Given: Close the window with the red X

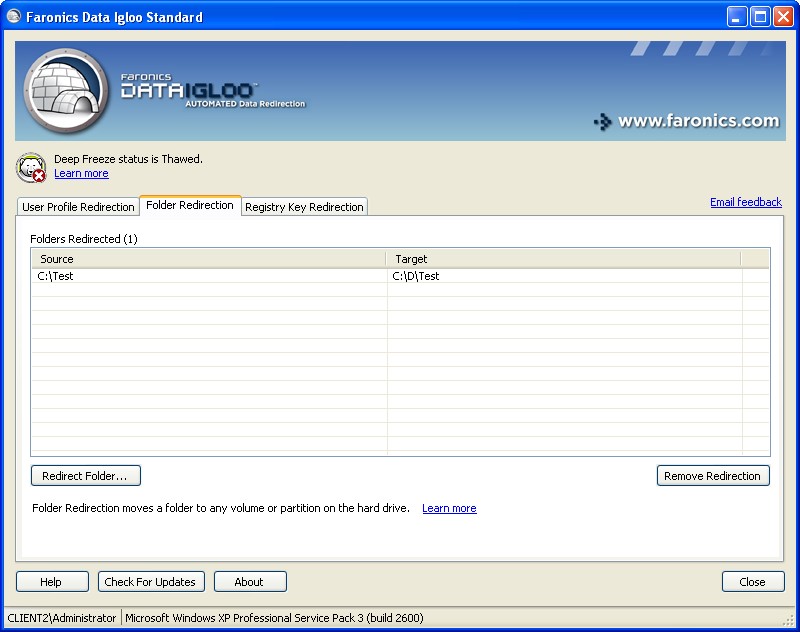Looking at the screenshot, I should coord(783,17).
